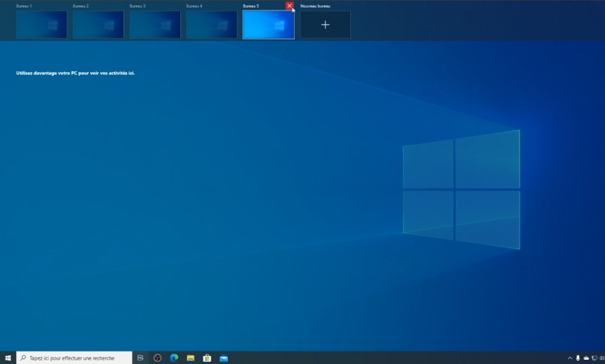Click the round icon beside Task View
This screenshot has height=364, width=605.
tap(158, 357)
